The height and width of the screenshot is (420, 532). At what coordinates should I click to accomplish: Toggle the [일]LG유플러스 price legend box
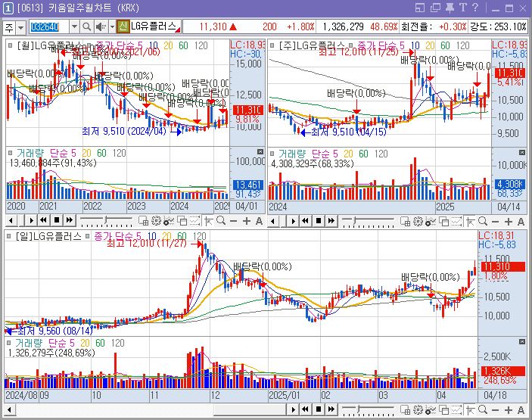tap(9, 236)
